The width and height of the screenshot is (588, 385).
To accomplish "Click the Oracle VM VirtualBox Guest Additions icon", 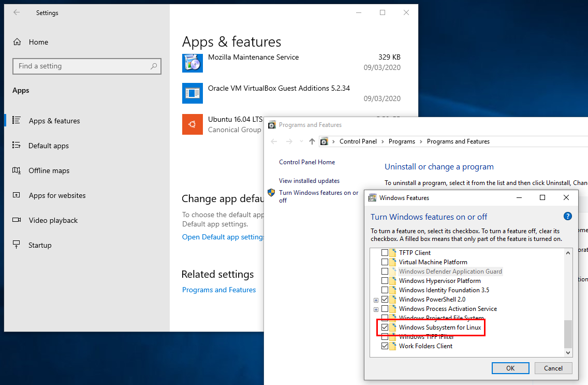I will pos(193,93).
